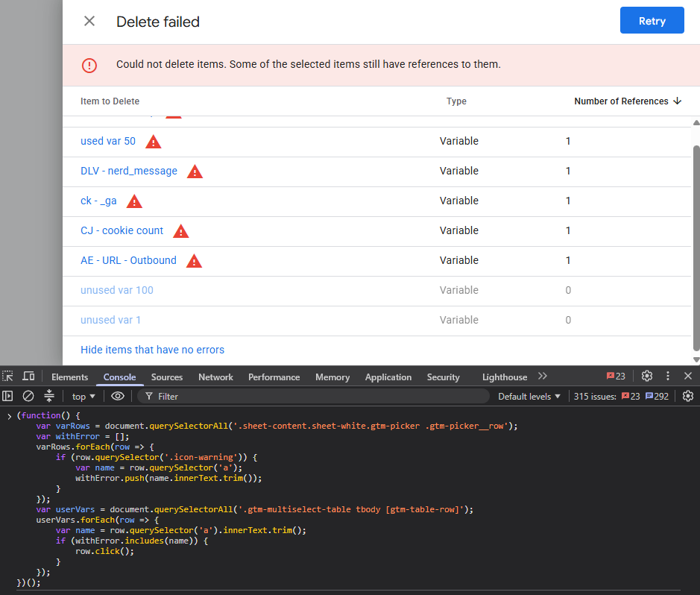700x595 pixels.
Task: Click Hide items that have no errors
Action: pyautogui.click(x=152, y=350)
